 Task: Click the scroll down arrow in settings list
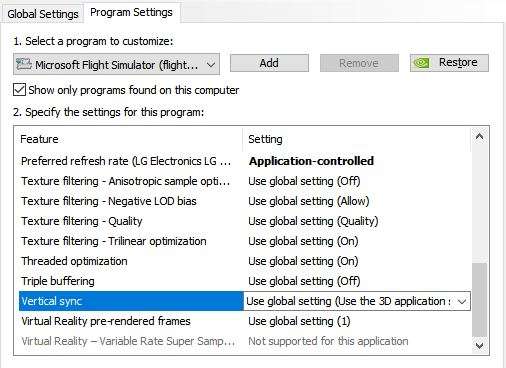pyautogui.click(x=480, y=345)
